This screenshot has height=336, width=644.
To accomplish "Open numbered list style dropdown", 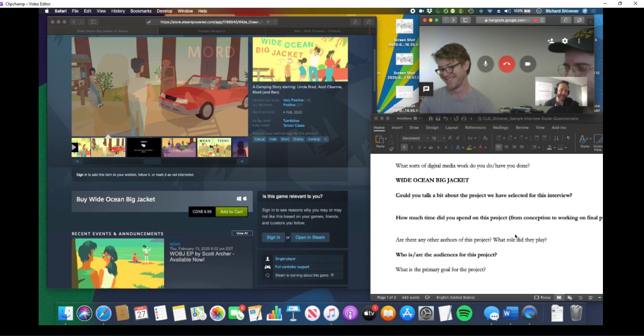I will pyautogui.click(x=515, y=138).
